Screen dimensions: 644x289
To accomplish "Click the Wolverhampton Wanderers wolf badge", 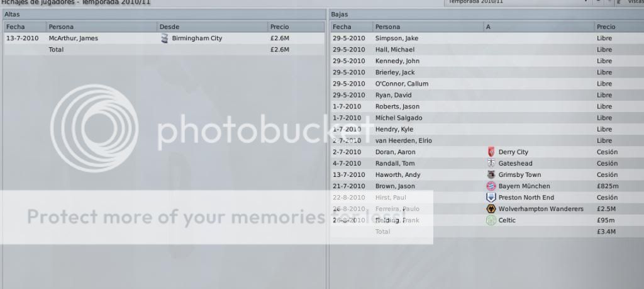I will click(491, 209).
